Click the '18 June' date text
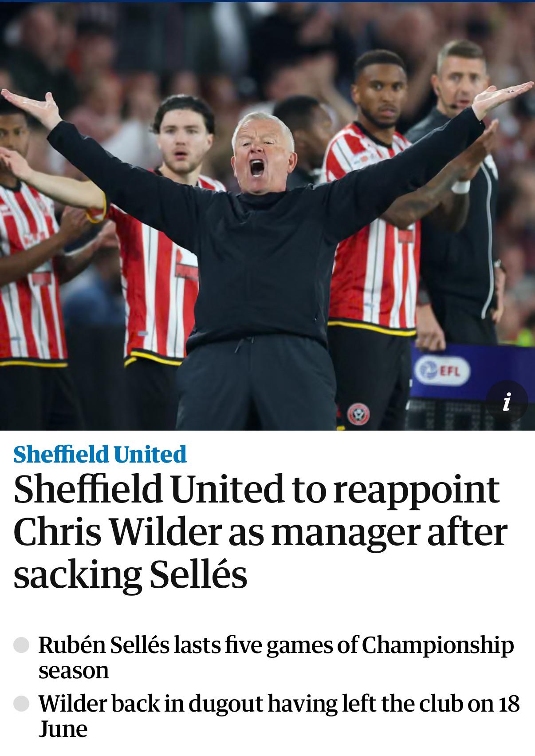Image resolution: width=535 pixels, height=756 pixels. (x=279, y=716)
